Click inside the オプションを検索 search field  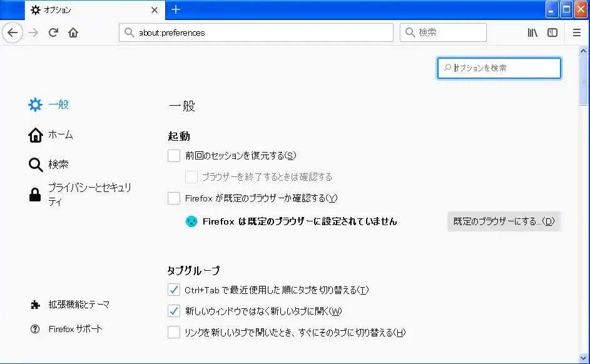point(499,68)
